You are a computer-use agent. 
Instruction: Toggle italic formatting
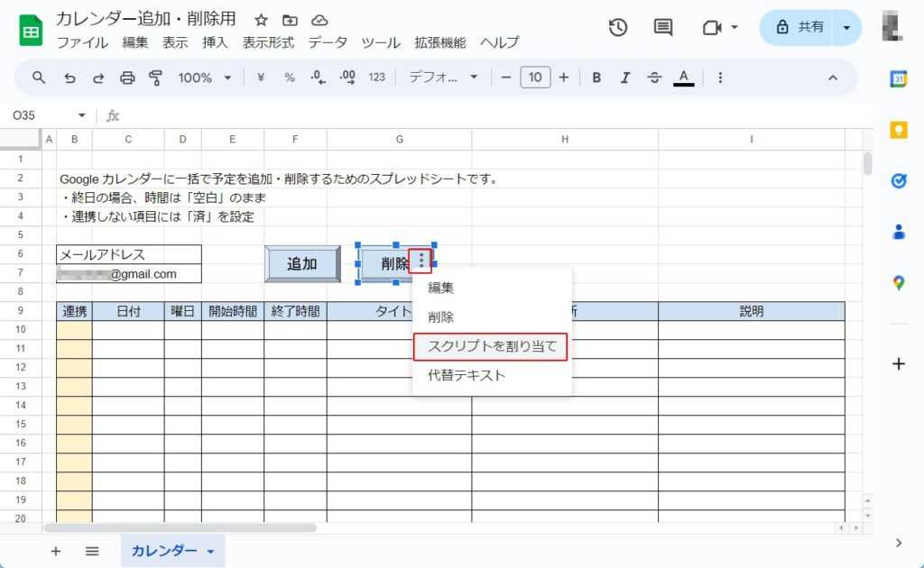(624, 78)
